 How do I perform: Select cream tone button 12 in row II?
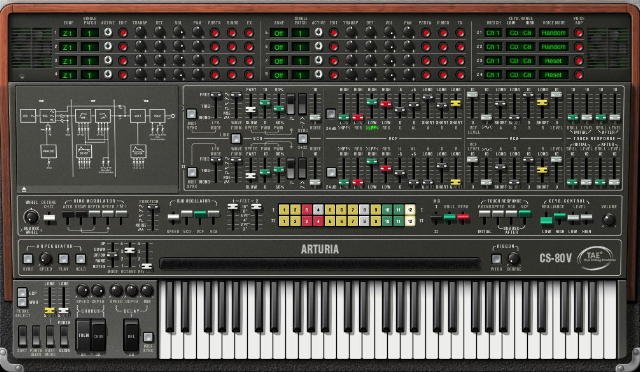(x=410, y=221)
